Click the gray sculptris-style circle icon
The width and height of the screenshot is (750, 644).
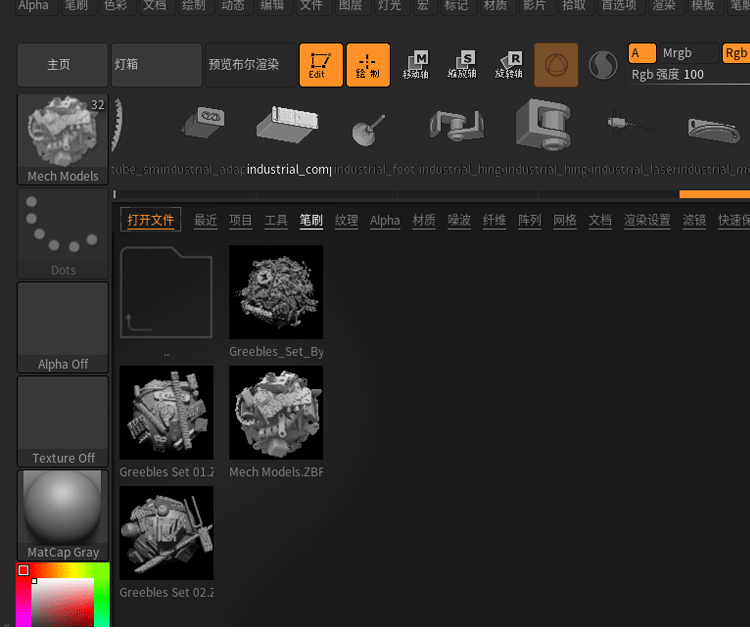[x=603, y=65]
